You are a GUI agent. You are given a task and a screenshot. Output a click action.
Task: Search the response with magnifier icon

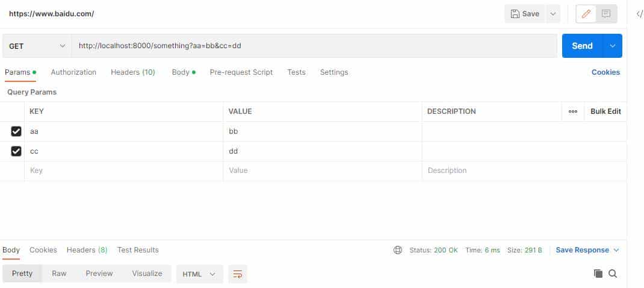click(613, 274)
